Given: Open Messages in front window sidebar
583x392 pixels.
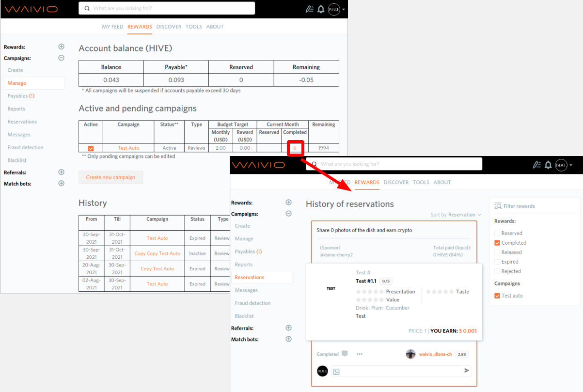Looking at the screenshot, I should pos(246,290).
